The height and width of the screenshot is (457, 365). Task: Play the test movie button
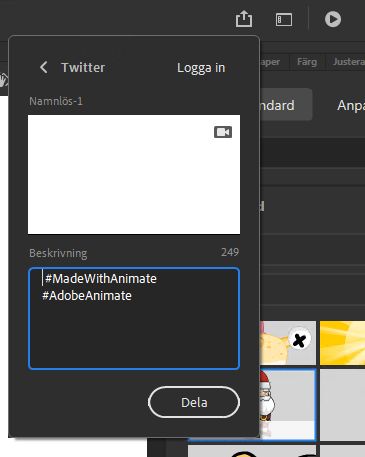333,19
